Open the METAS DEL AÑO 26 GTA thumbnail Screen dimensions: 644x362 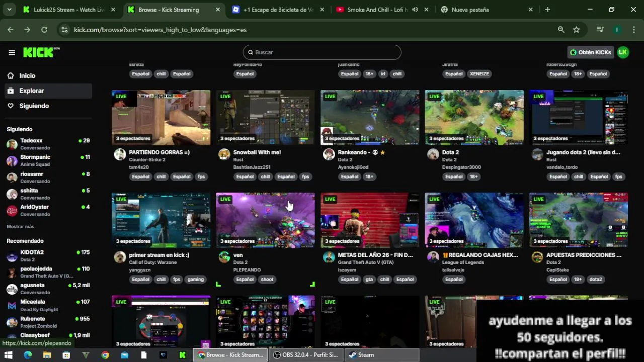click(370, 220)
